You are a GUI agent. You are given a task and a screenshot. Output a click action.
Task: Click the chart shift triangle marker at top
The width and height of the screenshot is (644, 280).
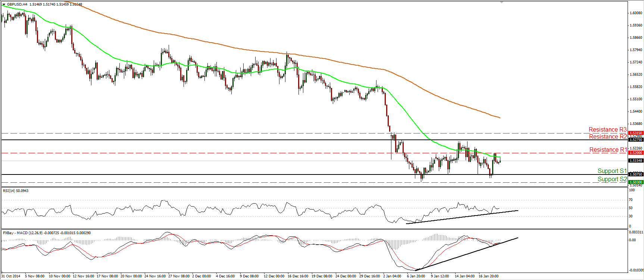pyautogui.click(x=502, y=2)
